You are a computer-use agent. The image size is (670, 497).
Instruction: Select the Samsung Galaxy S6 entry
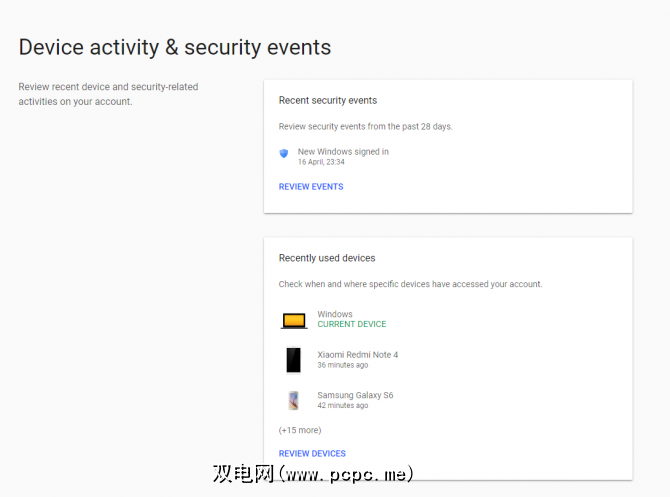click(x=355, y=395)
